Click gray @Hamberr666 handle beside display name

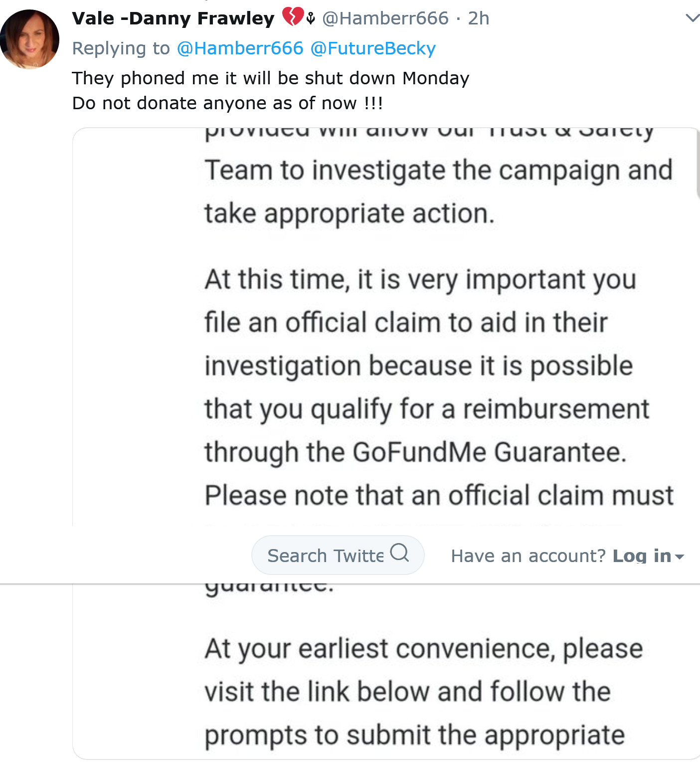[385, 18]
